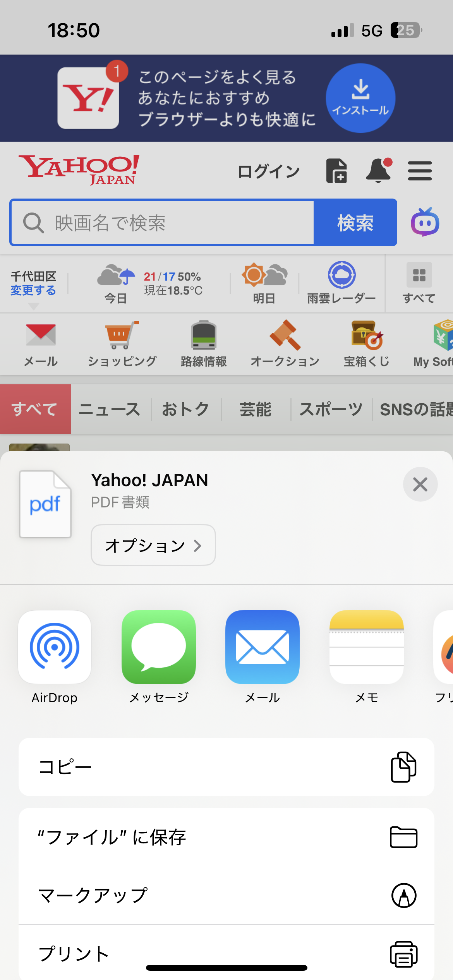Close the share sheet with X
Viewport: 453px width, 980px height.
(420, 484)
